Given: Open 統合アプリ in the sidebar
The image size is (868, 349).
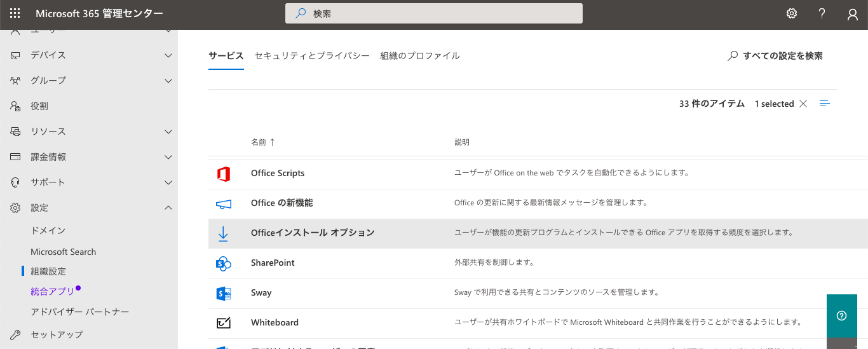Looking at the screenshot, I should (x=53, y=292).
